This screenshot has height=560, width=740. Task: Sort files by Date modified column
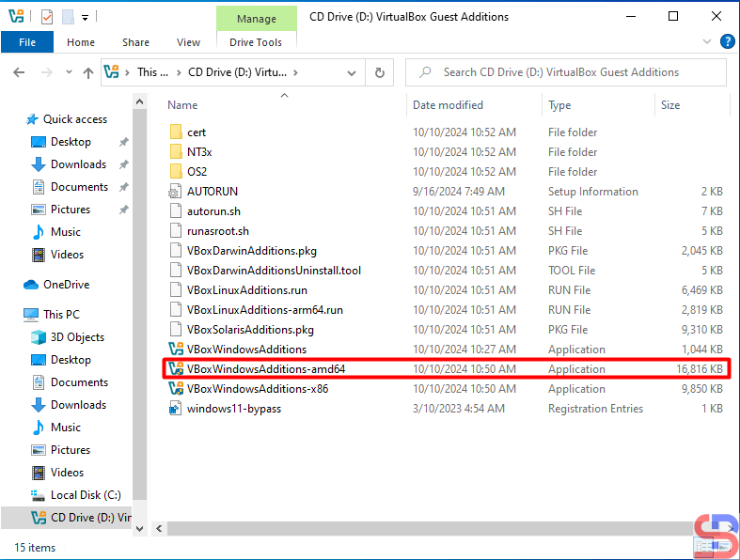point(448,105)
